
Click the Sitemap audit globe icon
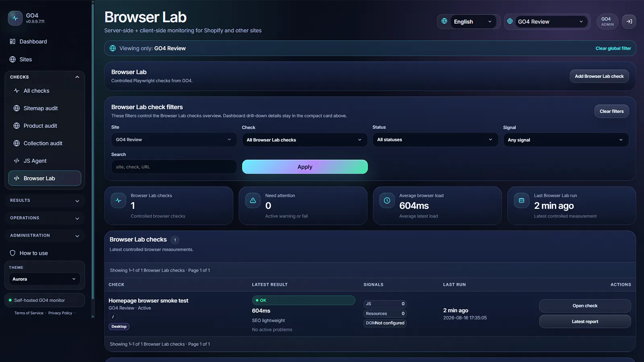coord(17,108)
